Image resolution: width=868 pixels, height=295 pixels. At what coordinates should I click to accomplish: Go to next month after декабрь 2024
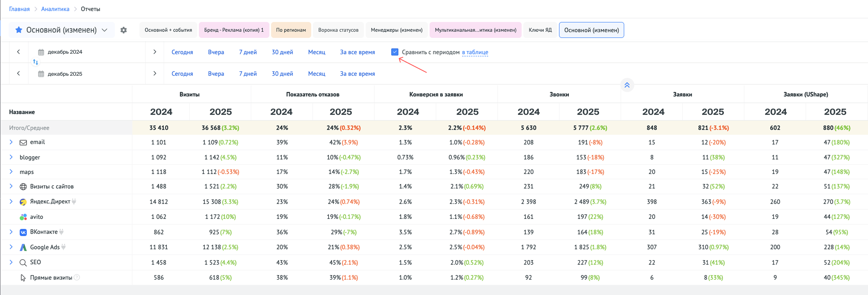pos(155,52)
